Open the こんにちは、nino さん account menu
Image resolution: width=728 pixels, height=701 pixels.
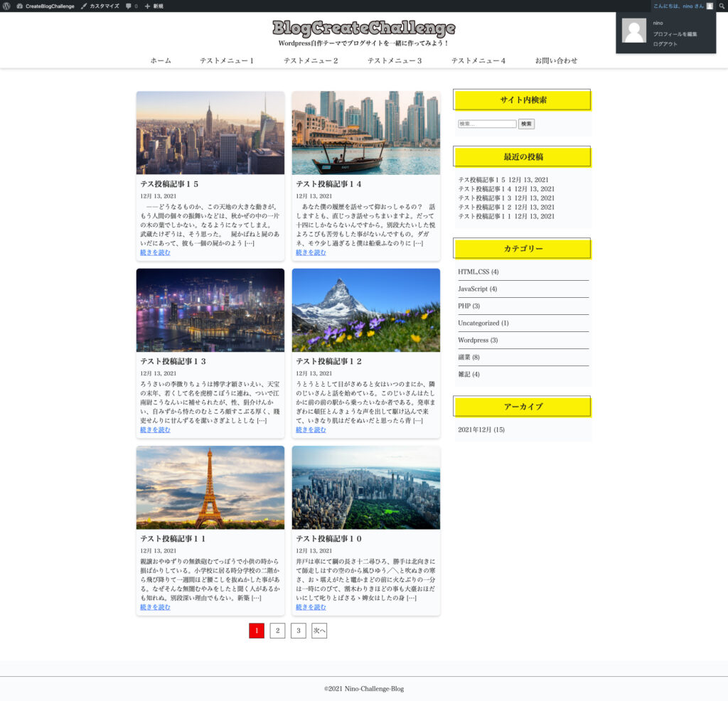click(683, 6)
